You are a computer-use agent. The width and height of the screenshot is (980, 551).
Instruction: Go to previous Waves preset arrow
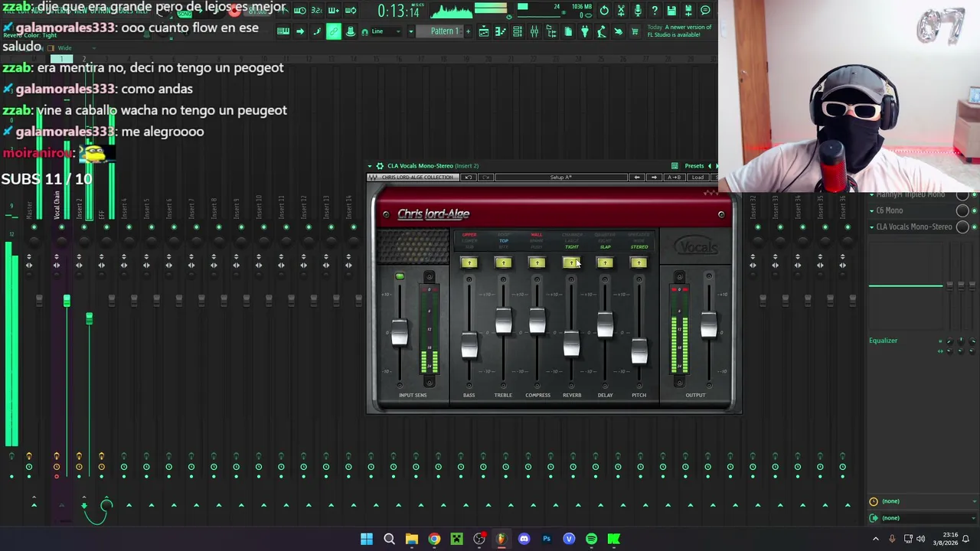pyautogui.click(x=637, y=178)
